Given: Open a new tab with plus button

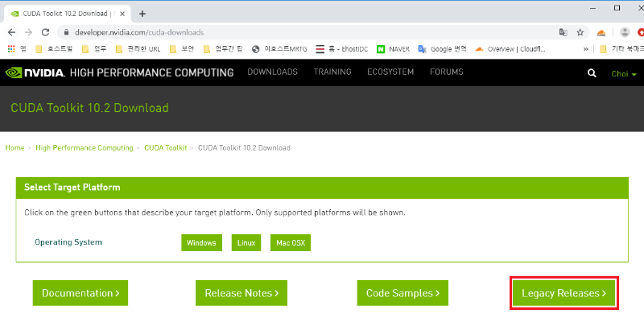Looking at the screenshot, I should pyautogui.click(x=142, y=13).
